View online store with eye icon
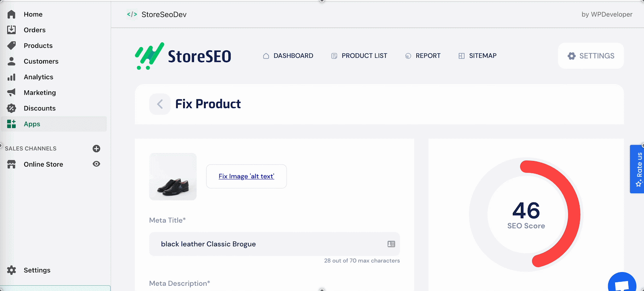The width and height of the screenshot is (644, 291). (96, 164)
